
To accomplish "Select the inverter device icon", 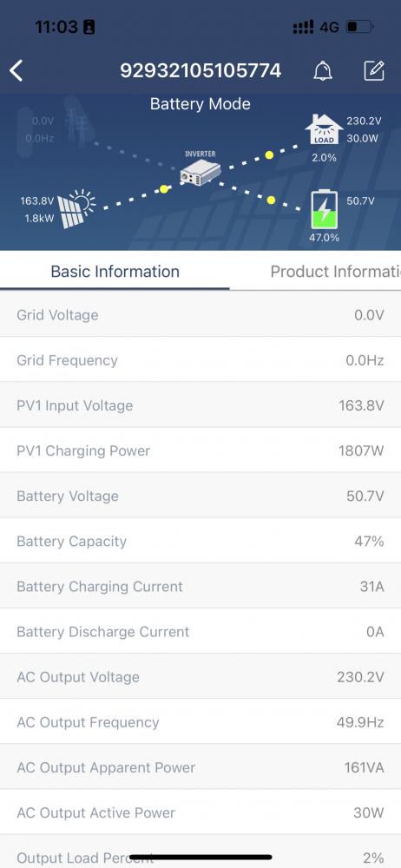I will tap(200, 173).
